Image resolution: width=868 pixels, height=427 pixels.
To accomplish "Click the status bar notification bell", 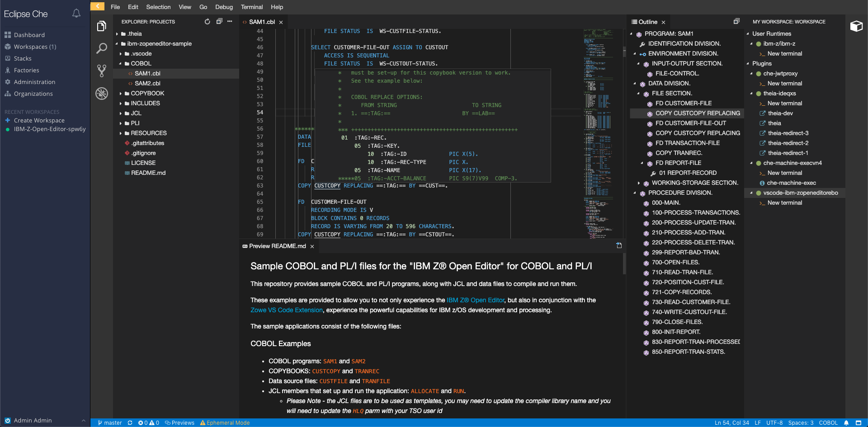I will pos(846,423).
